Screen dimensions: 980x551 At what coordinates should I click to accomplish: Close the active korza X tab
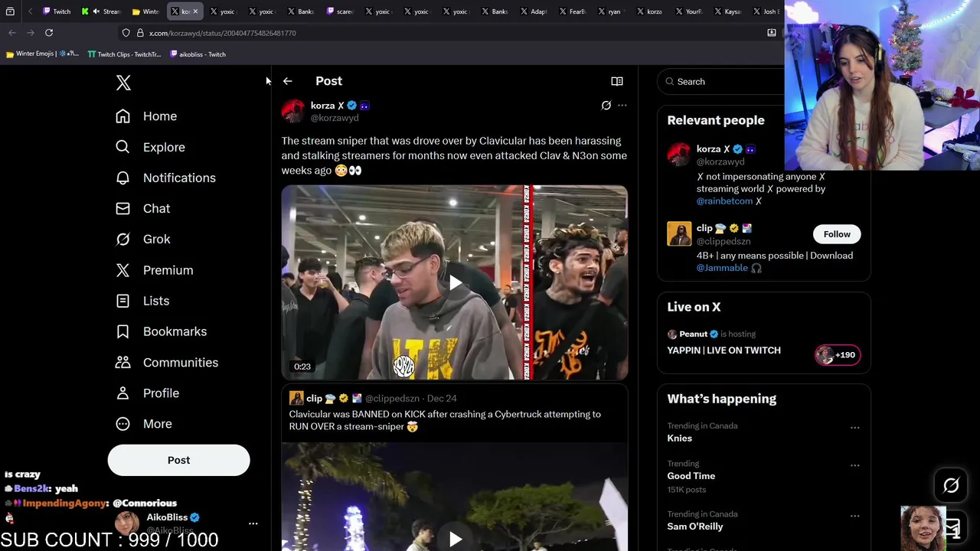(x=196, y=11)
